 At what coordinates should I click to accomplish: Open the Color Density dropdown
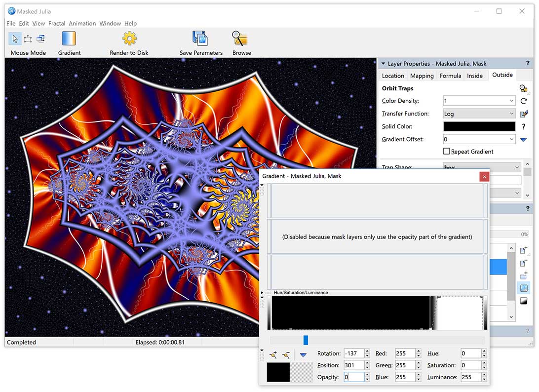(511, 101)
